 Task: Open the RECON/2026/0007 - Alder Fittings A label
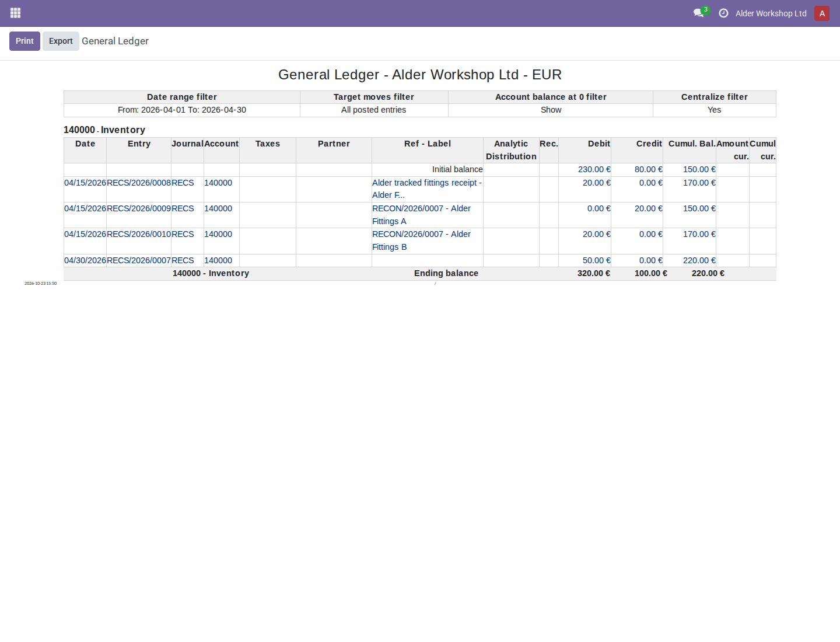pyautogui.click(x=421, y=215)
